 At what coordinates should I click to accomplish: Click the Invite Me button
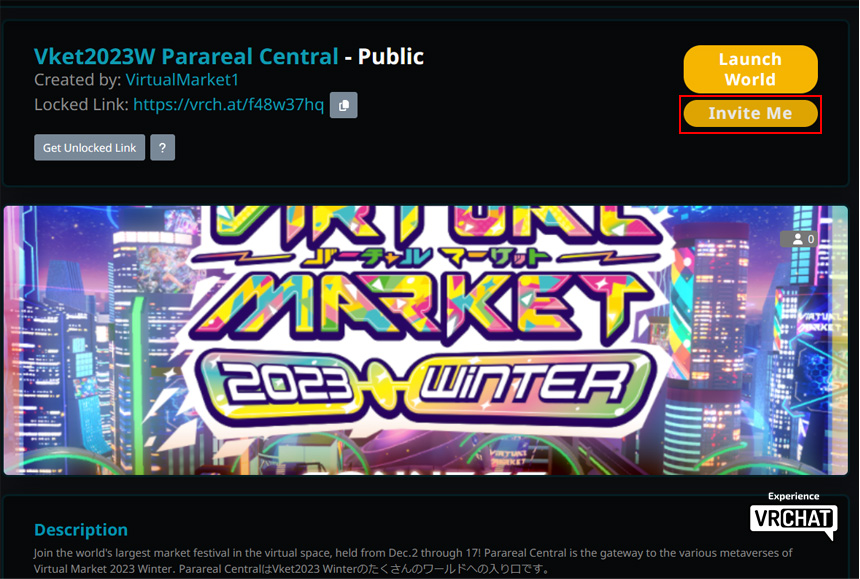click(x=750, y=113)
